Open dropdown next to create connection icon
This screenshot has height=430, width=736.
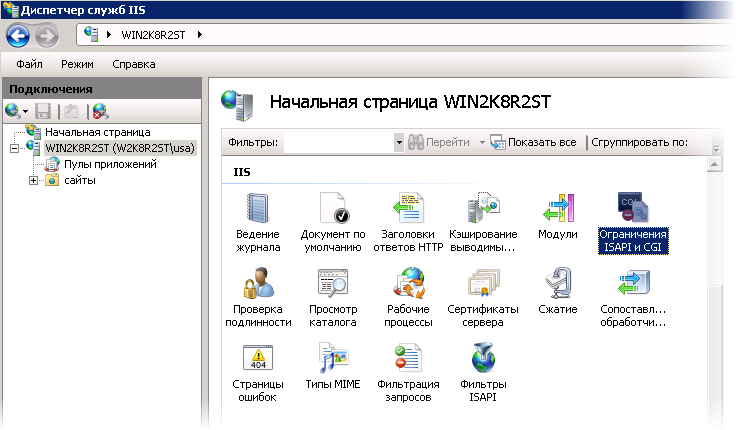point(25,112)
